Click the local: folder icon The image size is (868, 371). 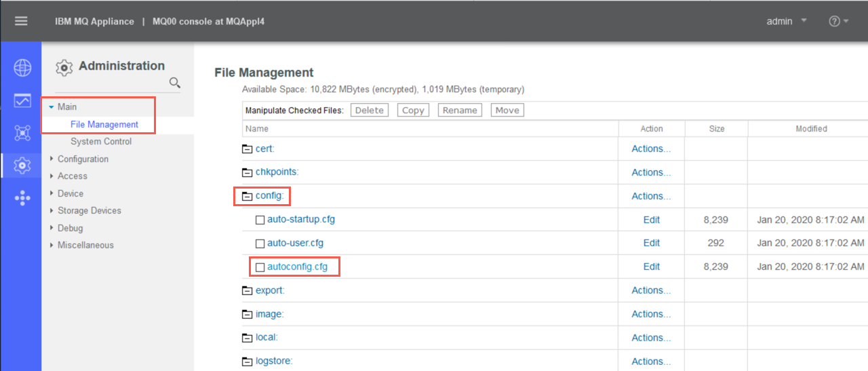247,338
